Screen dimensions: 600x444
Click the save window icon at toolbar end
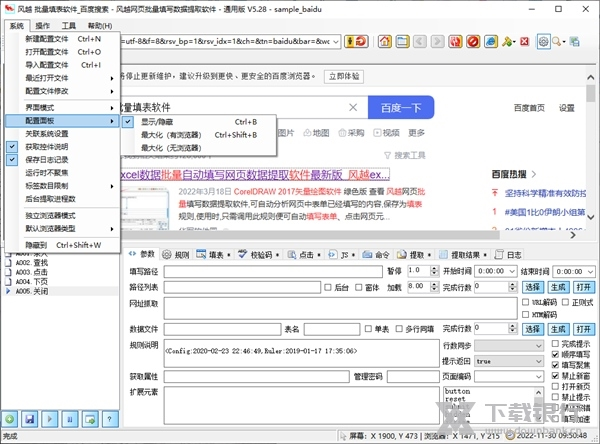[574, 41]
